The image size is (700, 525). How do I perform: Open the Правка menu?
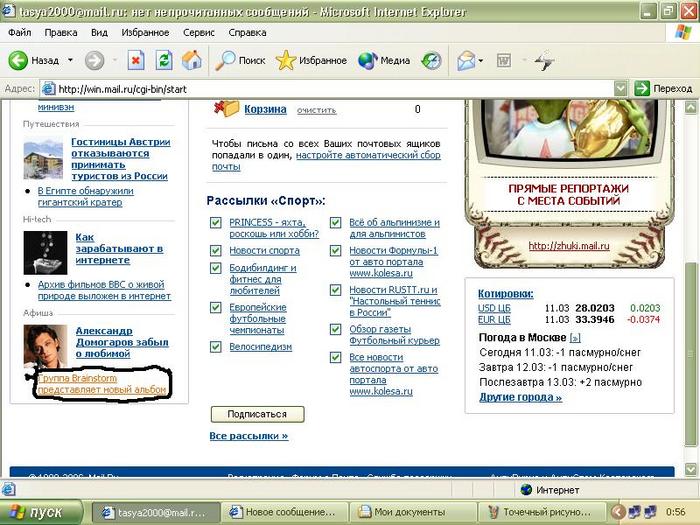coord(61,33)
